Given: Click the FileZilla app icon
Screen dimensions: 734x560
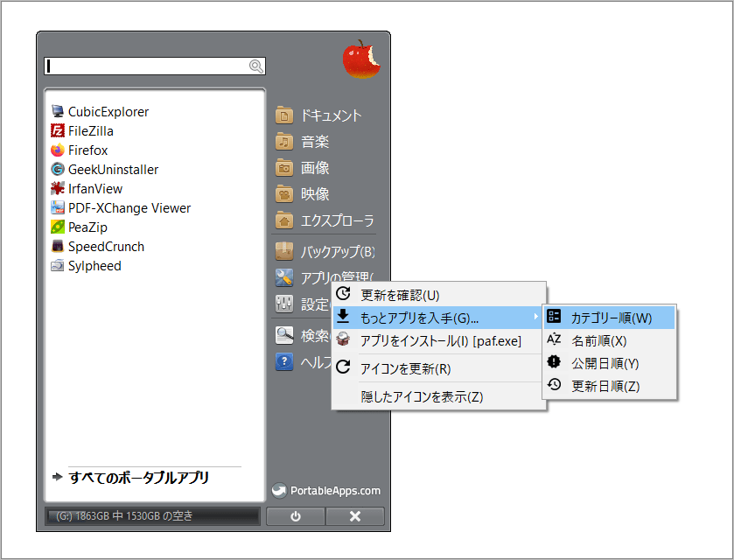Looking at the screenshot, I should coord(58,130).
